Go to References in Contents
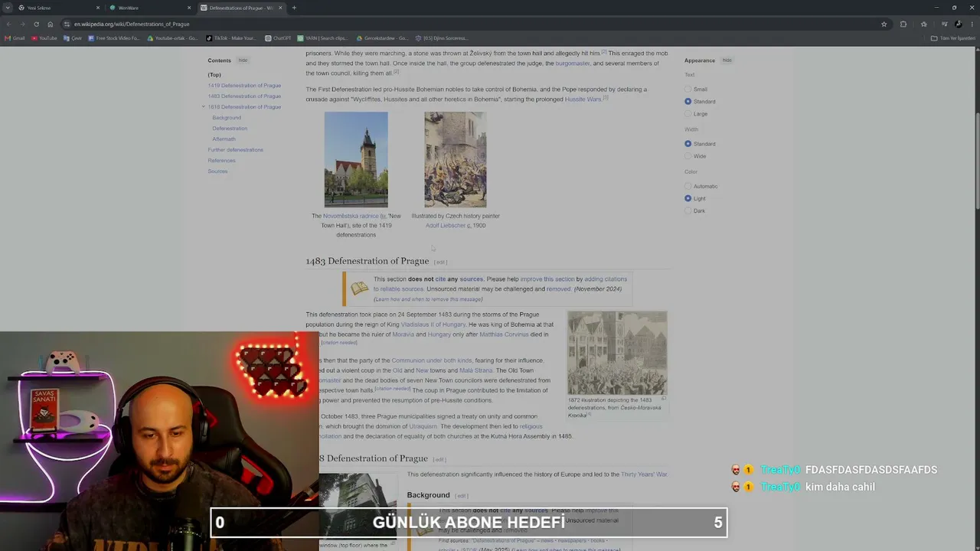This screenshot has width=980, height=551. [x=221, y=161]
